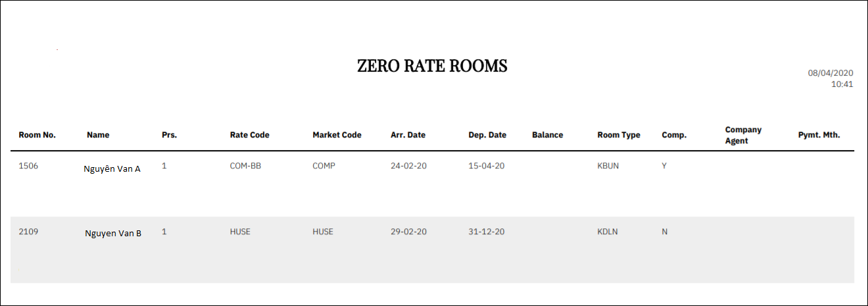Screen dimensions: 868x306
Task: Click the Company Agent column header
Action: tap(743, 135)
